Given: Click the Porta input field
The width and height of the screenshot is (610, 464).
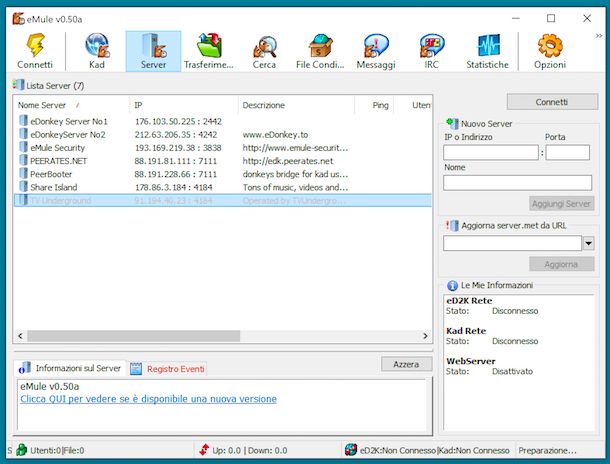Looking at the screenshot, I should [568, 152].
